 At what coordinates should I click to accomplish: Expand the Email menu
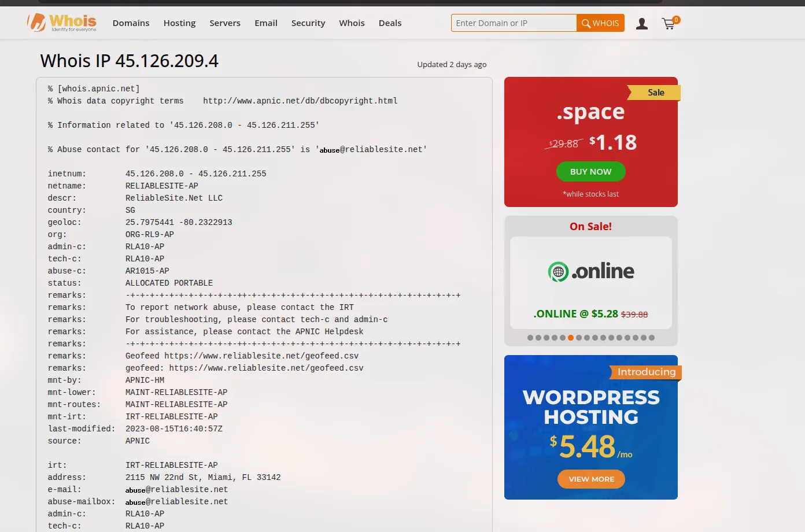click(x=266, y=23)
